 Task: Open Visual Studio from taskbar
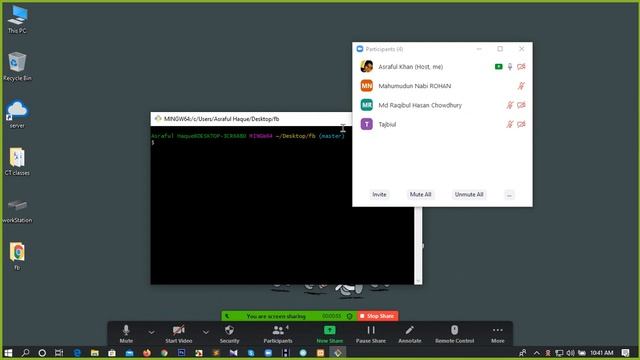pyautogui.click(x=233, y=353)
